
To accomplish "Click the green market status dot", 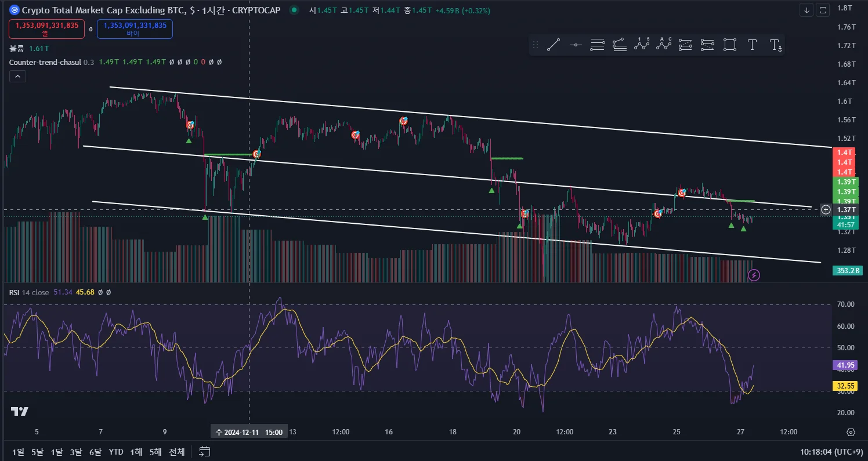I will 295,10.
